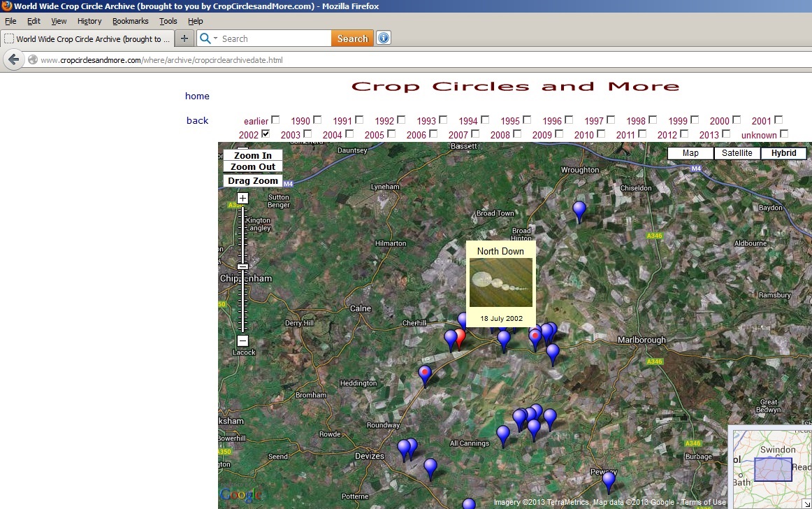This screenshot has height=509, width=812.
Task: Tick the unknown year checkbox
Action: [x=784, y=134]
